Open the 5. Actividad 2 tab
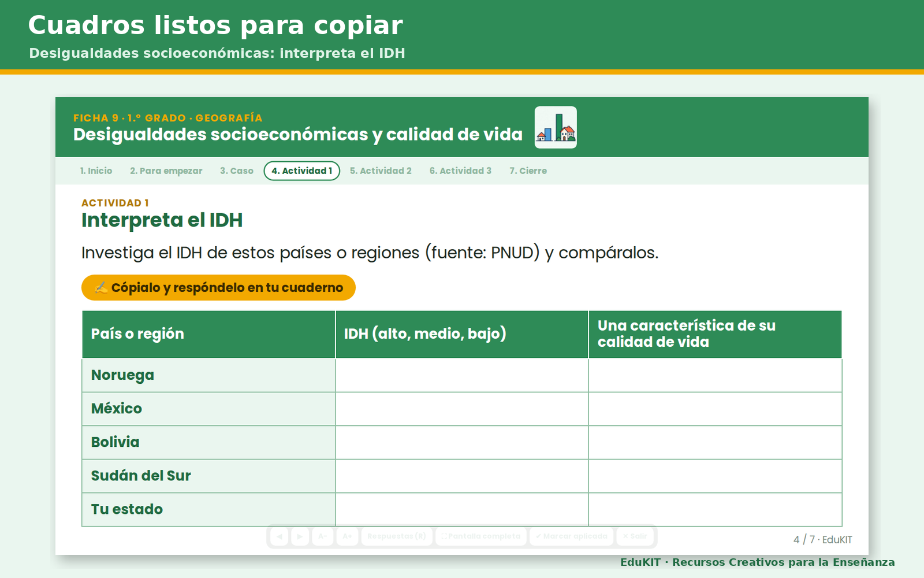Image resolution: width=924 pixels, height=578 pixels. [381, 171]
